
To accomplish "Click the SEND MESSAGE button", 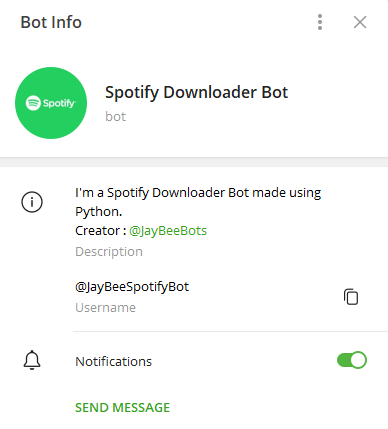I will (x=122, y=407).
